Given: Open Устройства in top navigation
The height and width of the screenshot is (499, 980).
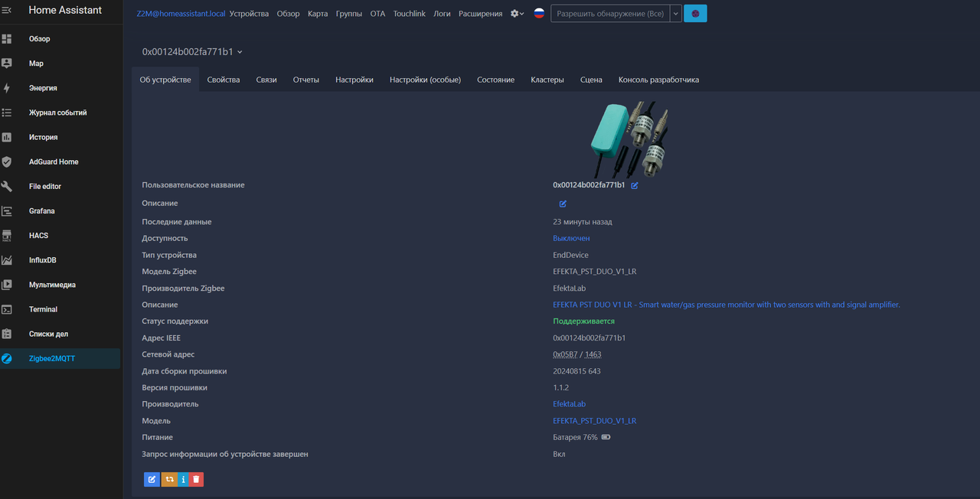Looking at the screenshot, I should point(249,14).
